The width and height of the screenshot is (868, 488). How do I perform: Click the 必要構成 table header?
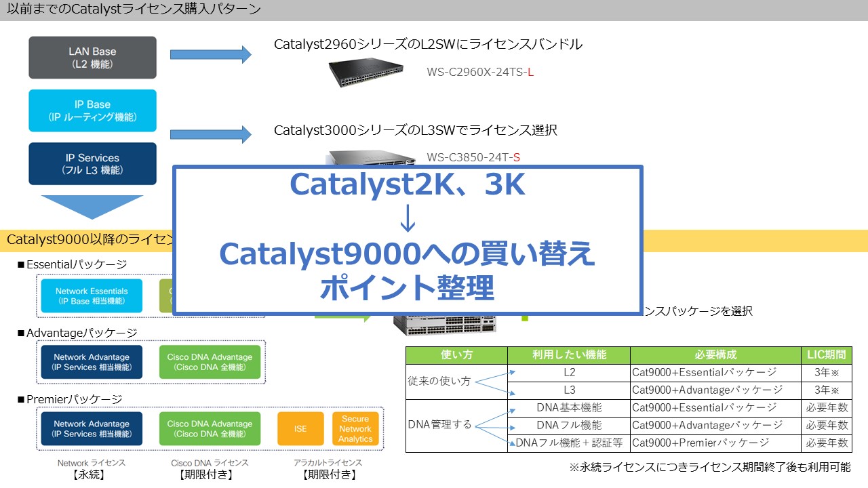pyautogui.click(x=715, y=355)
